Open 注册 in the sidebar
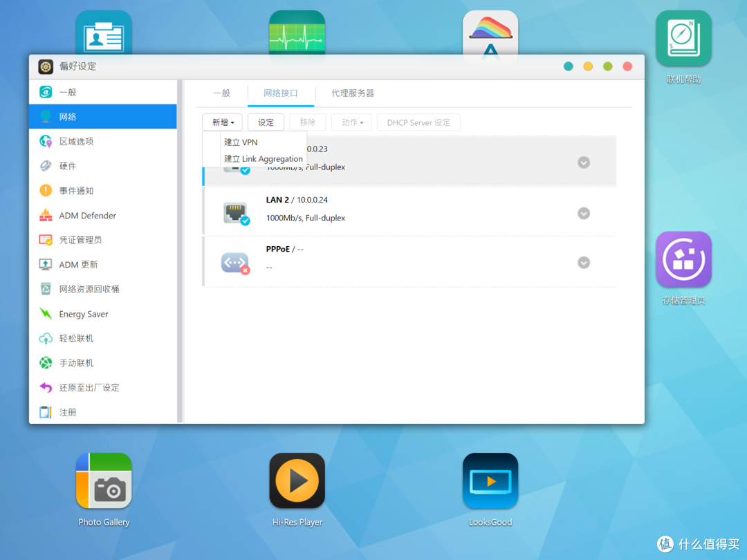Image resolution: width=747 pixels, height=560 pixels. tap(103, 412)
